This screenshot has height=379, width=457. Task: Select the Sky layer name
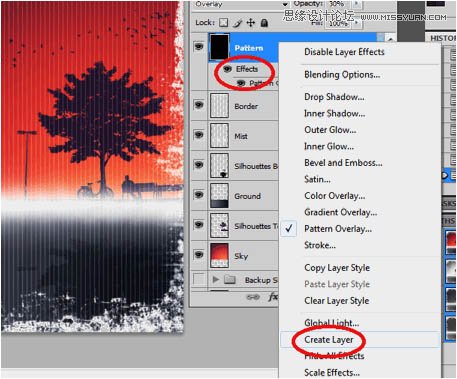[x=241, y=256]
